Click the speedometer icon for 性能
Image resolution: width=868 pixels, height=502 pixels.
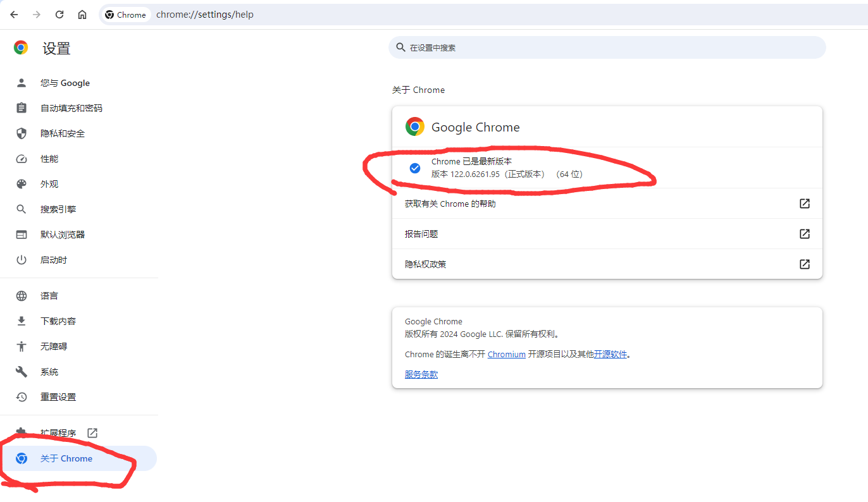click(x=22, y=159)
